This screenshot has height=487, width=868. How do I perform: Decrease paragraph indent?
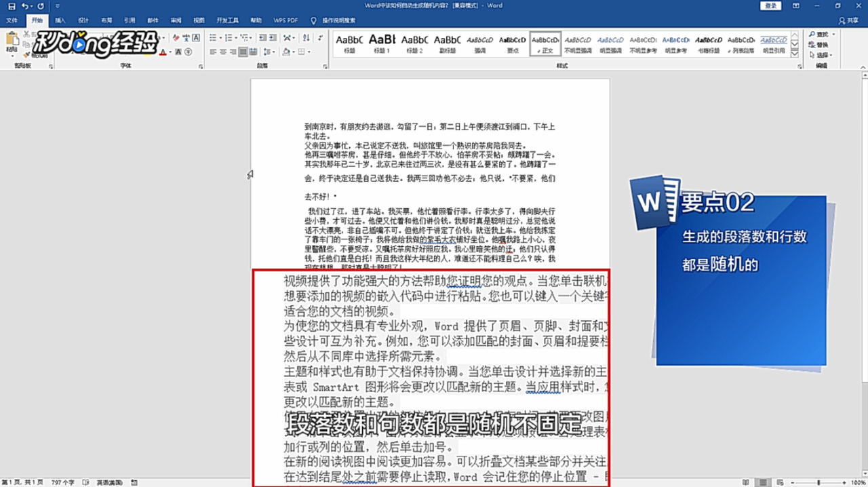pyautogui.click(x=262, y=37)
